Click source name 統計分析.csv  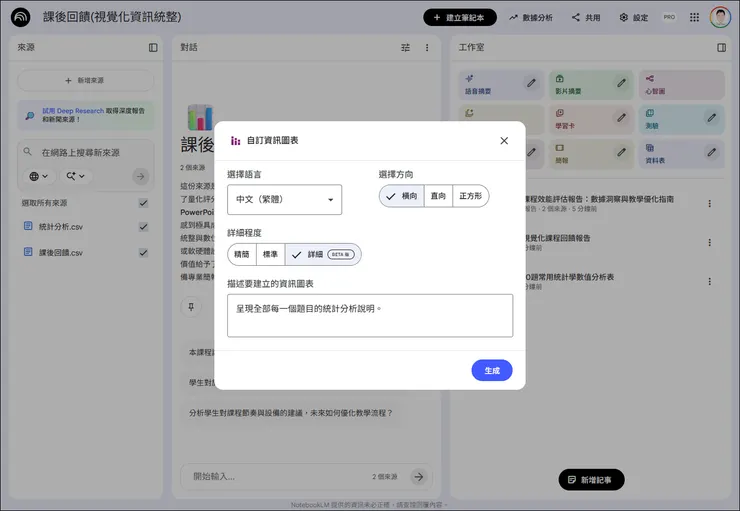[61, 227]
